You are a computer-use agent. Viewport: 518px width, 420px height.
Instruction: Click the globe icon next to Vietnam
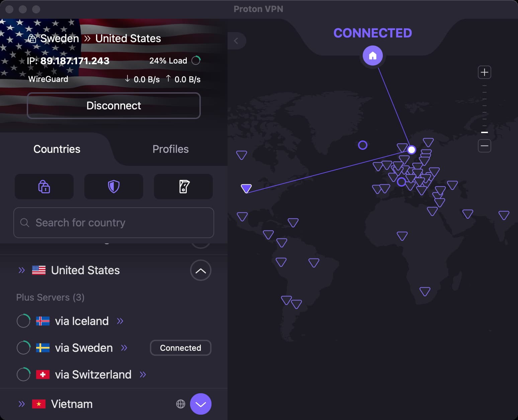point(180,404)
